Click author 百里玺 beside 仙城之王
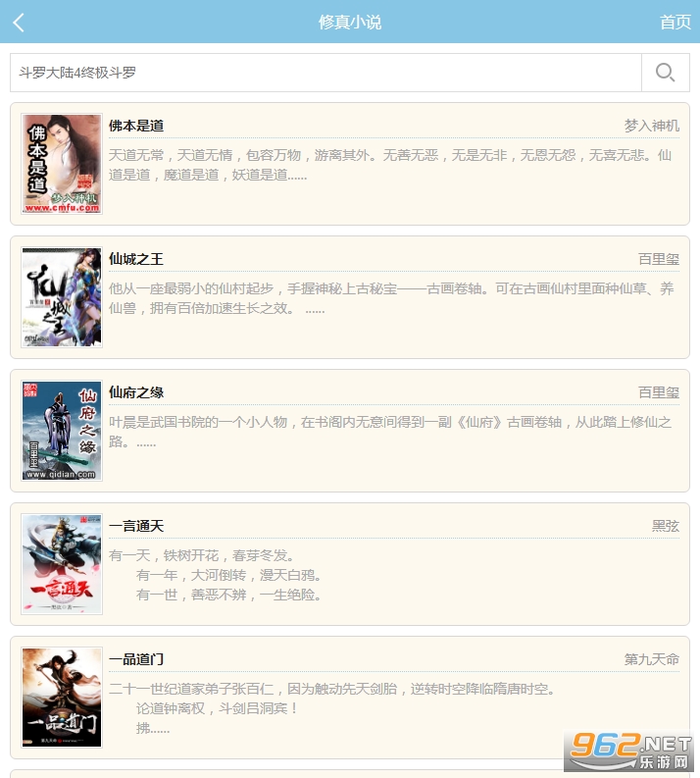The image size is (700, 778). point(659,259)
